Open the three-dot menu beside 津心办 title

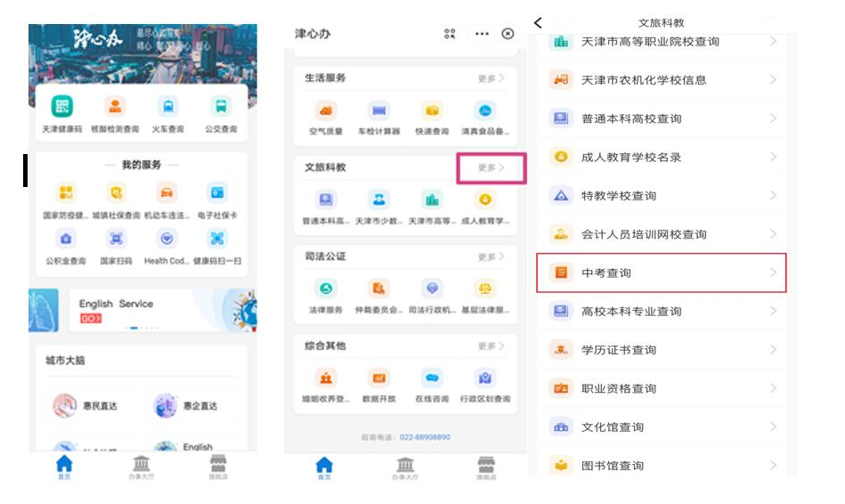click(482, 34)
